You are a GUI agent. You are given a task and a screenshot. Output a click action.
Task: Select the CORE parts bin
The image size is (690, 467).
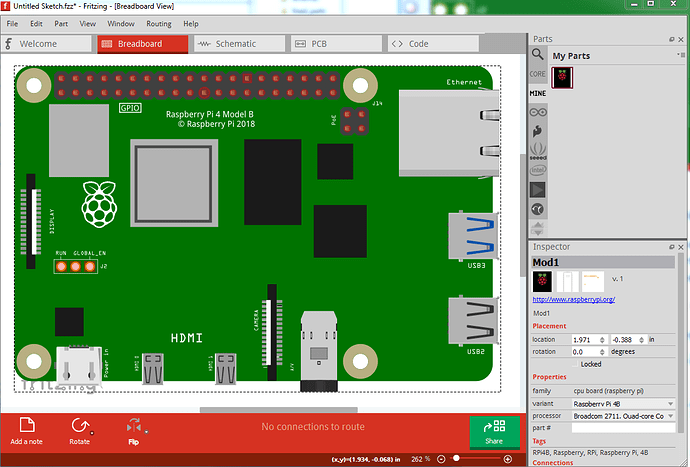[537, 74]
